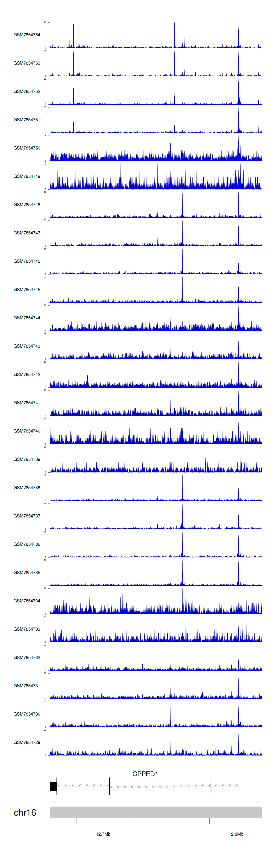Click the GSM7854746 track label
Image resolution: width=276 pixels, height=868 pixels.
tap(27, 261)
